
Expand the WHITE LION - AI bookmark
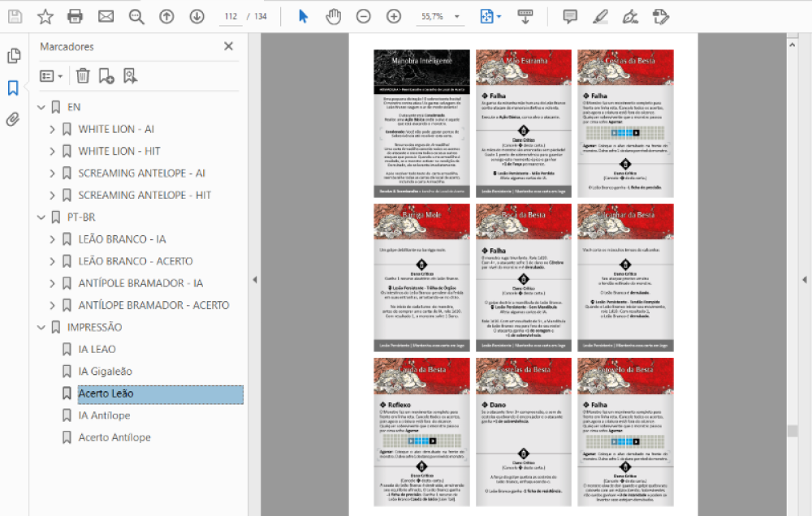pos(53,129)
